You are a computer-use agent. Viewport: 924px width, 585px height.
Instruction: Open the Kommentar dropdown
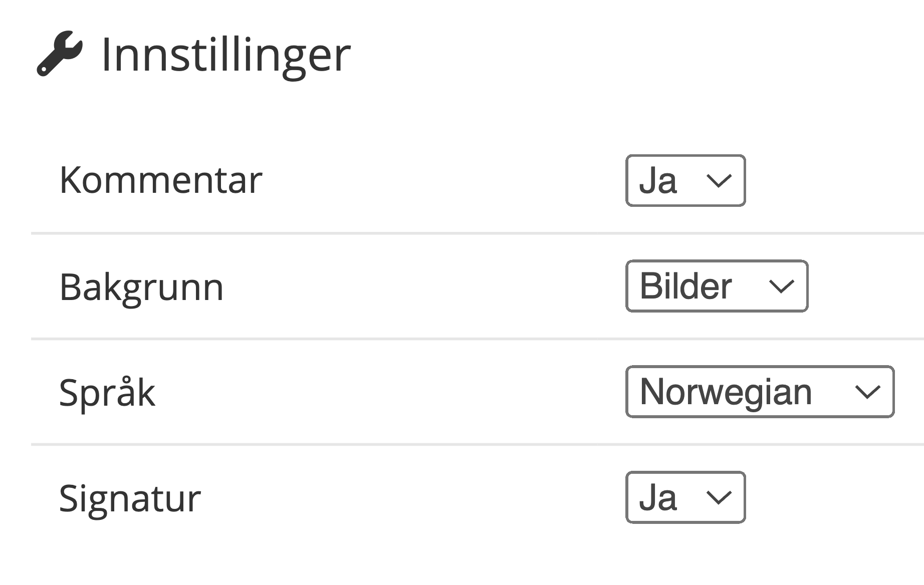(685, 181)
